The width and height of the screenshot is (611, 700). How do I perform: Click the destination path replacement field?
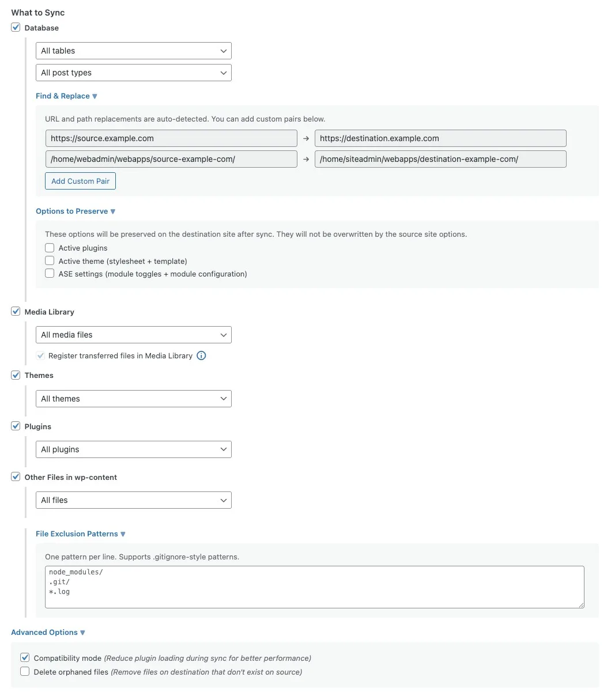point(440,159)
